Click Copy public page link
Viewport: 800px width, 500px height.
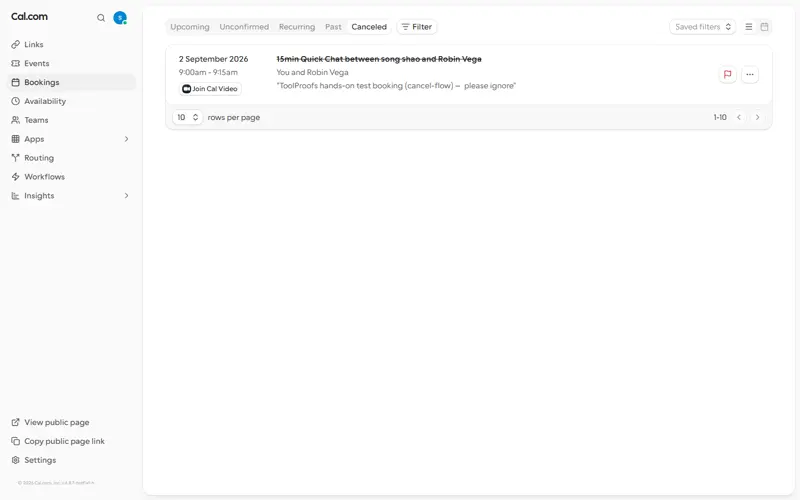pos(72,441)
